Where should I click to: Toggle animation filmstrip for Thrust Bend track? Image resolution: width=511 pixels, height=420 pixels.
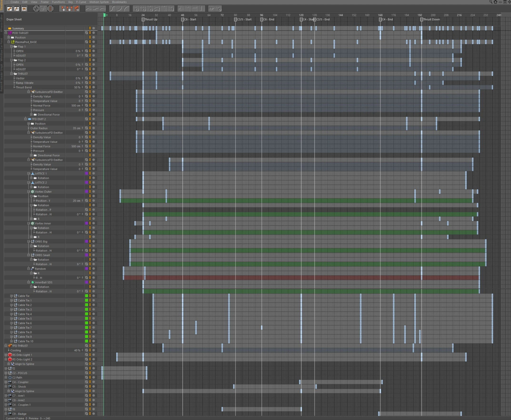[x=90, y=87]
